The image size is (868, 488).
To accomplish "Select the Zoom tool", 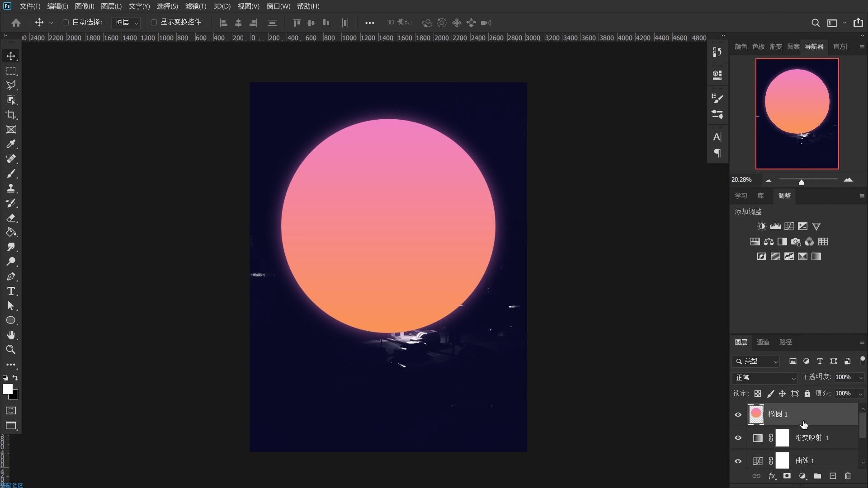I will pyautogui.click(x=11, y=350).
